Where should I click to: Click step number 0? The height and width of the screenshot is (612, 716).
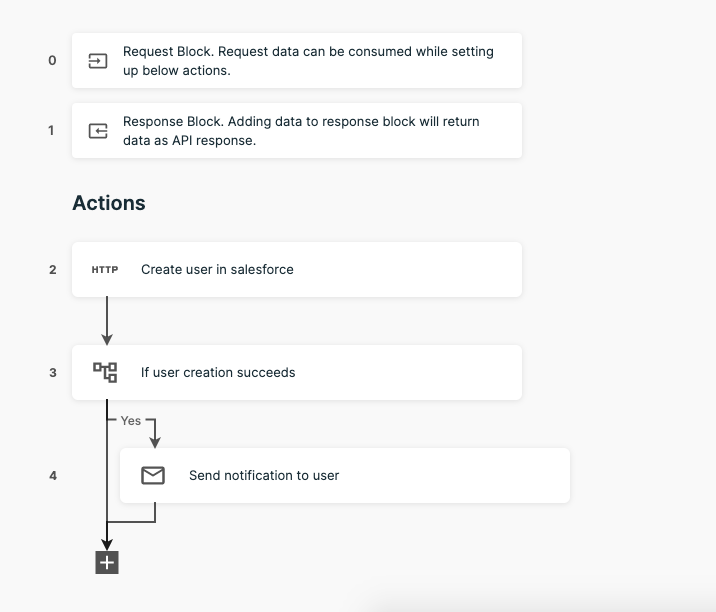pyautogui.click(x=52, y=60)
